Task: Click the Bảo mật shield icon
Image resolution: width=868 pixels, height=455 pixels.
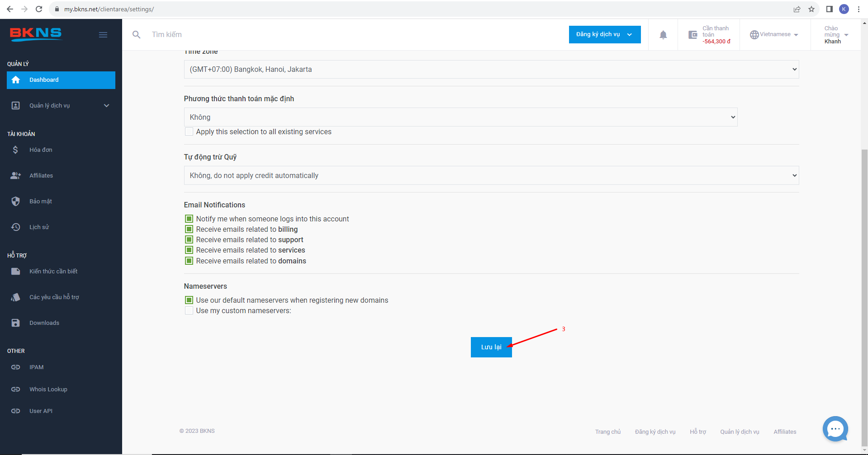Action: (16, 202)
